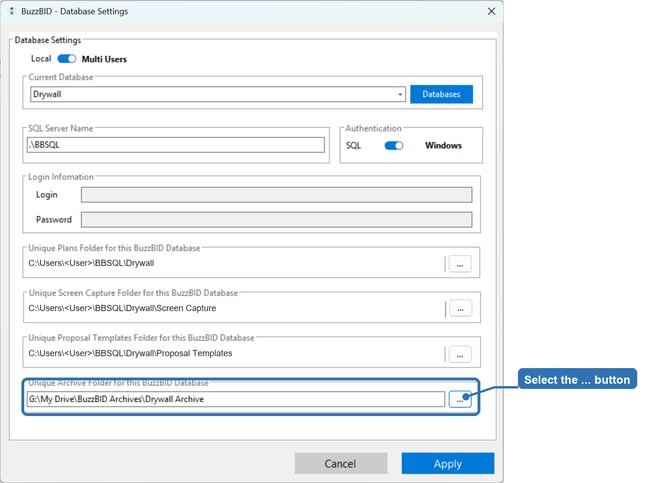Click the BuzzBID app icon in title bar

(12, 11)
